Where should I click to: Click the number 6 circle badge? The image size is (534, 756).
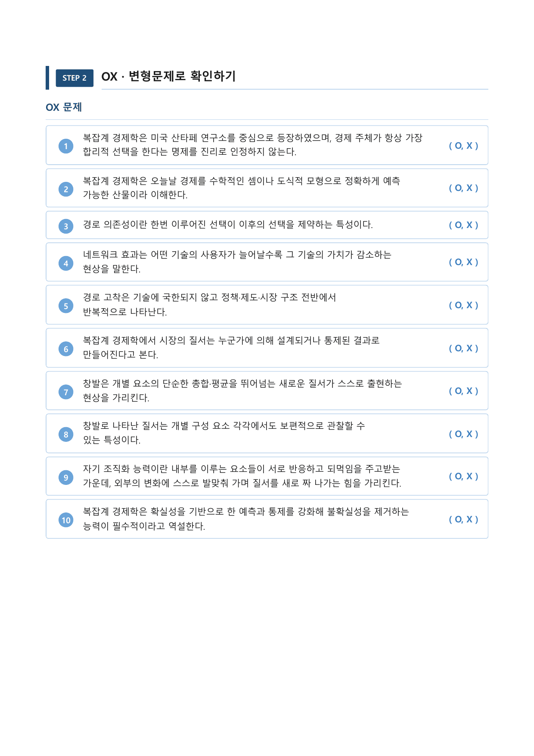click(66, 349)
